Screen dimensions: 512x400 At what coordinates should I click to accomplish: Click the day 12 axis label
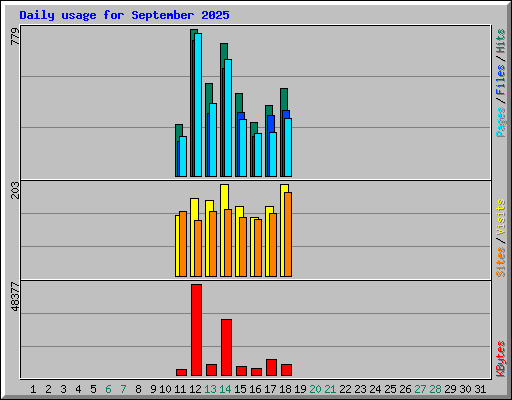click(x=195, y=389)
